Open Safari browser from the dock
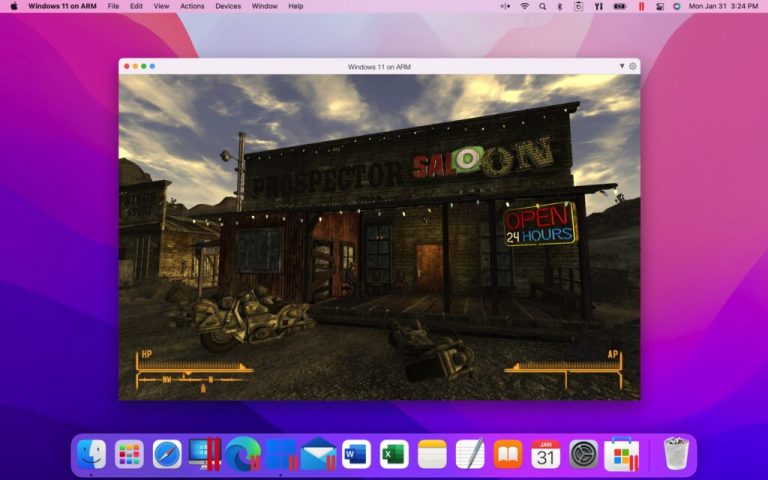This screenshot has height=480, width=768. point(167,454)
